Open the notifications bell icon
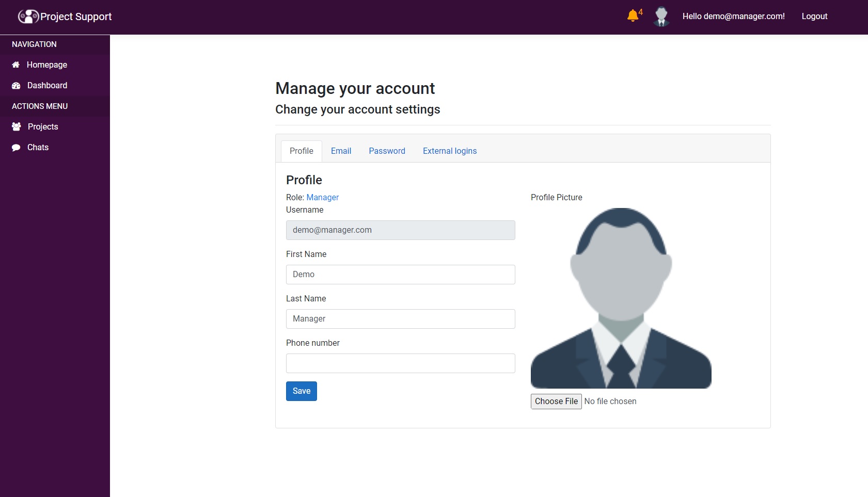 click(x=633, y=16)
